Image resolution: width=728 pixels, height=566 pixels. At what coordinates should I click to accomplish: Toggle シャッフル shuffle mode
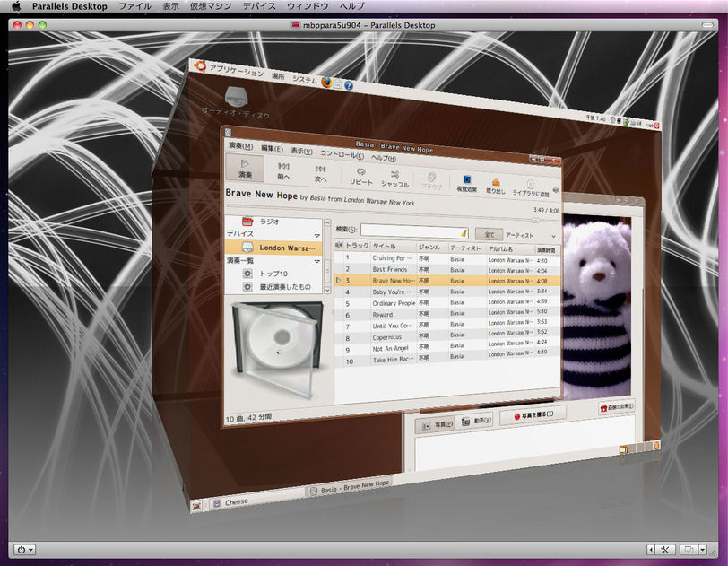pos(394,179)
